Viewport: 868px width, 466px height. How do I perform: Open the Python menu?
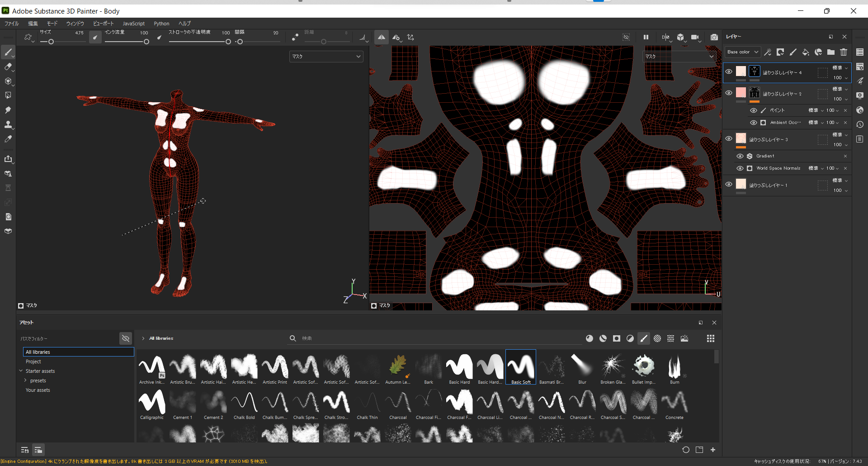click(161, 24)
